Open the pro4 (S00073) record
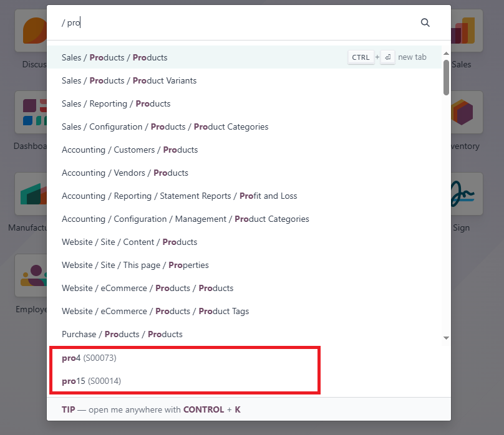This screenshot has width=504, height=435. (89, 358)
